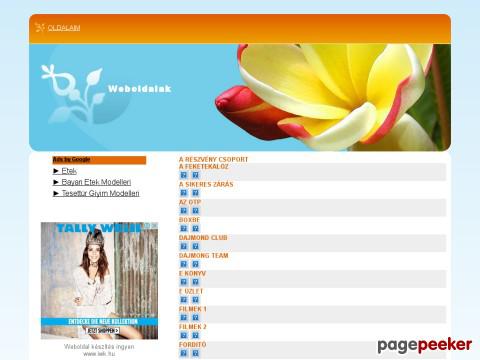Click the Tally Weijl advertisement banner

tap(99, 281)
